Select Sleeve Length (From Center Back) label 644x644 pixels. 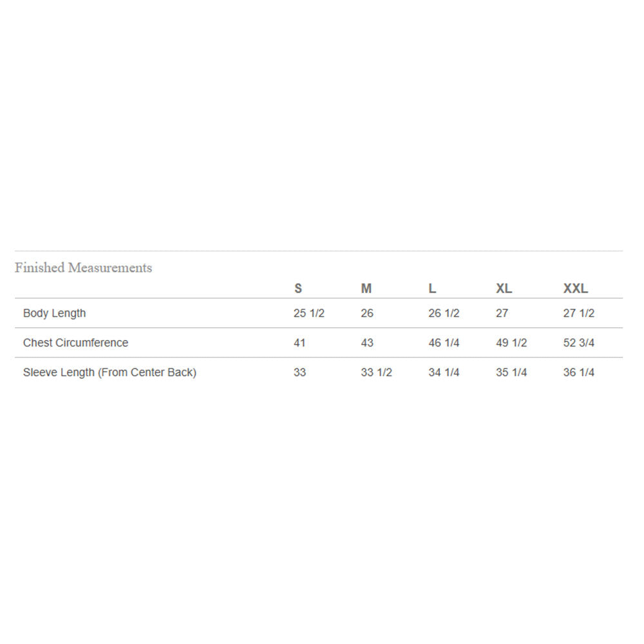(110, 373)
